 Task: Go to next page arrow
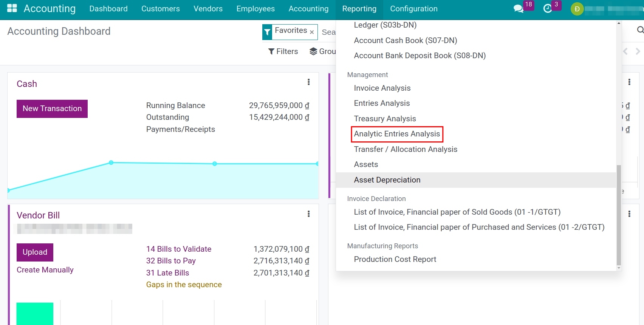638,51
